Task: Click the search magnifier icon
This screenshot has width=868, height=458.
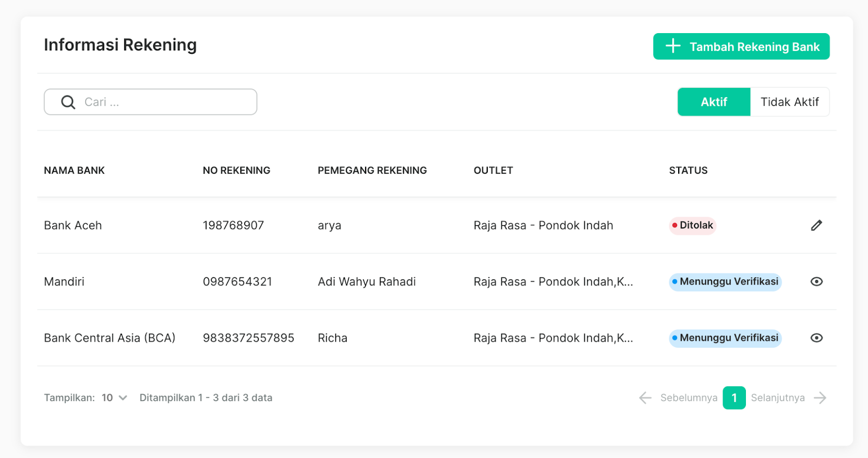Action: pos(68,102)
